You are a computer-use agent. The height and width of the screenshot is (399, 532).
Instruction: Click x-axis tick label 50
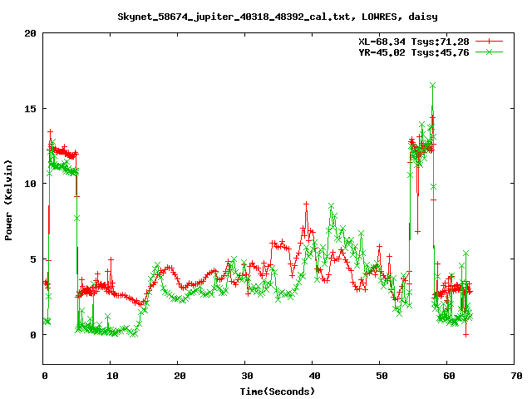point(382,376)
